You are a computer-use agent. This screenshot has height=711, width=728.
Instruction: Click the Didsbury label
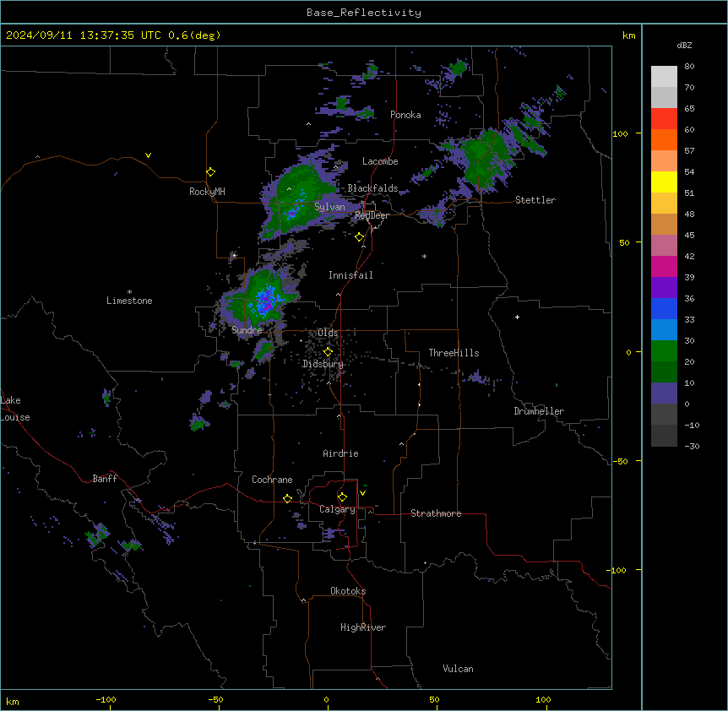(323, 364)
